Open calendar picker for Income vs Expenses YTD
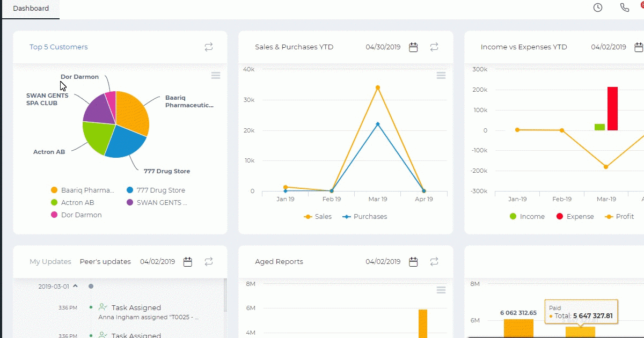This screenshot has height=338, width=644. click(x=639, y=47)
